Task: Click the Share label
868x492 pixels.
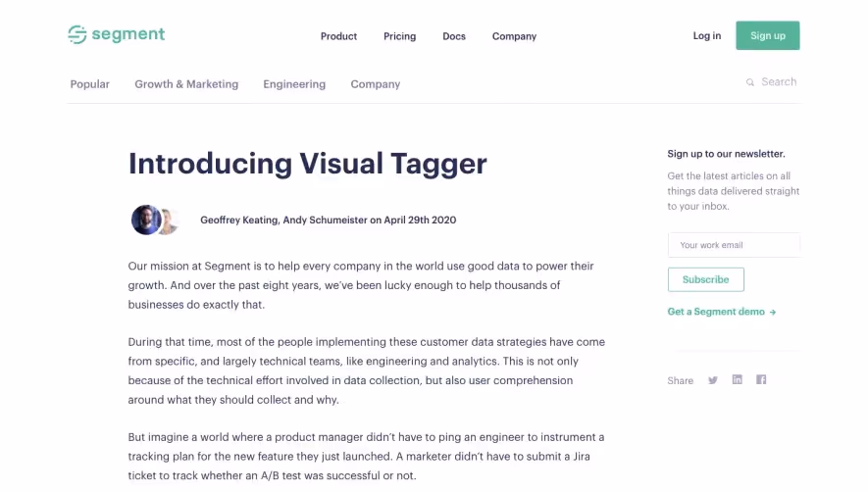Action: pos(681,380)
